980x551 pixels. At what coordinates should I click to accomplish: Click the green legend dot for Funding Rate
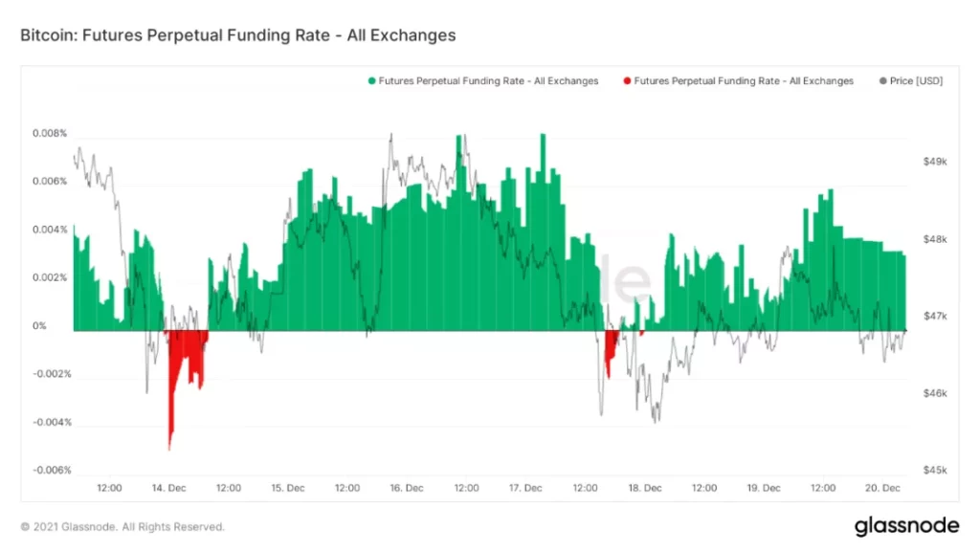[x=371, y=81]
